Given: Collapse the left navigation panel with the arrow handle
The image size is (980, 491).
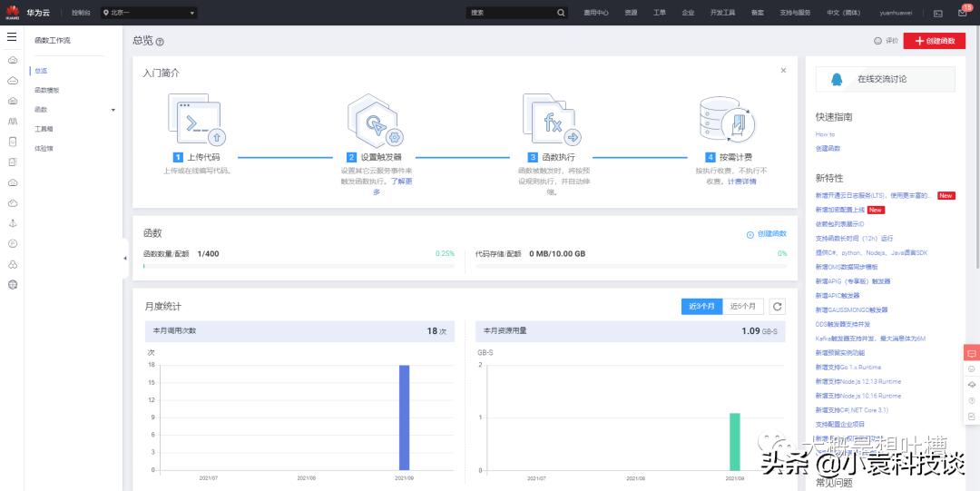Looking at the screenshot, I should point(125,259).
